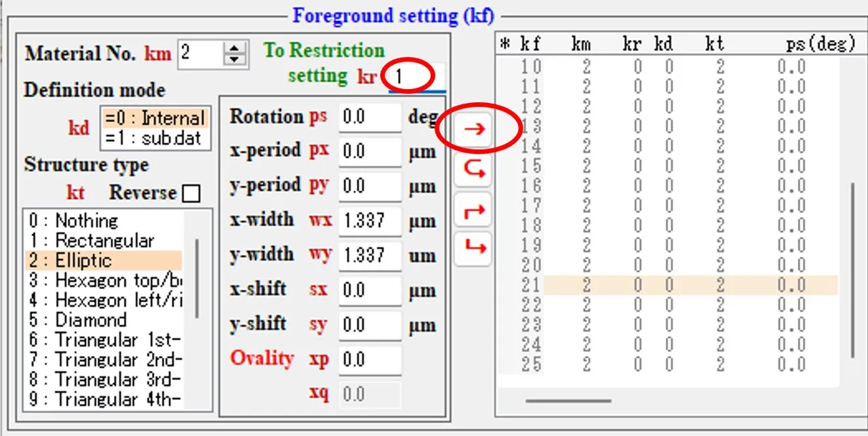
Task: Choose '8 : Triangular 3rd-' structure type
Action: (104, 380)
